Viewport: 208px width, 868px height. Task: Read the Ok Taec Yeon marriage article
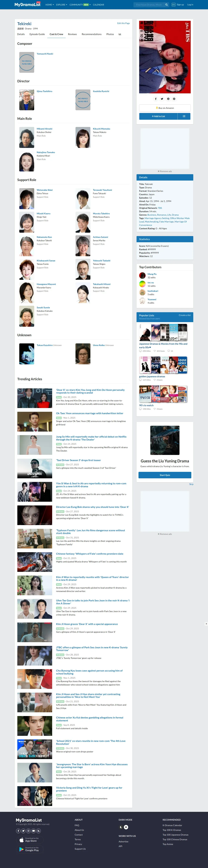coord(90,413)
